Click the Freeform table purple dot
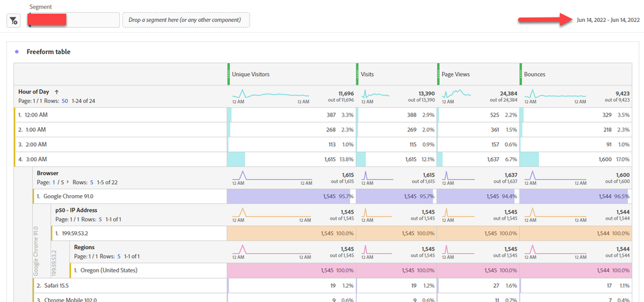The width and height of the screenshot is (644, 302). [16, 52]
